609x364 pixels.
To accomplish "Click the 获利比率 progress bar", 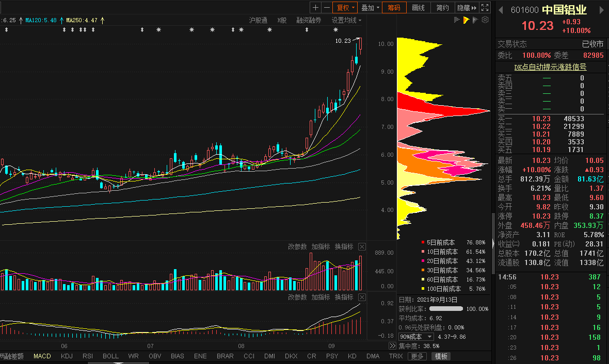I will click(x=446, y=309).
